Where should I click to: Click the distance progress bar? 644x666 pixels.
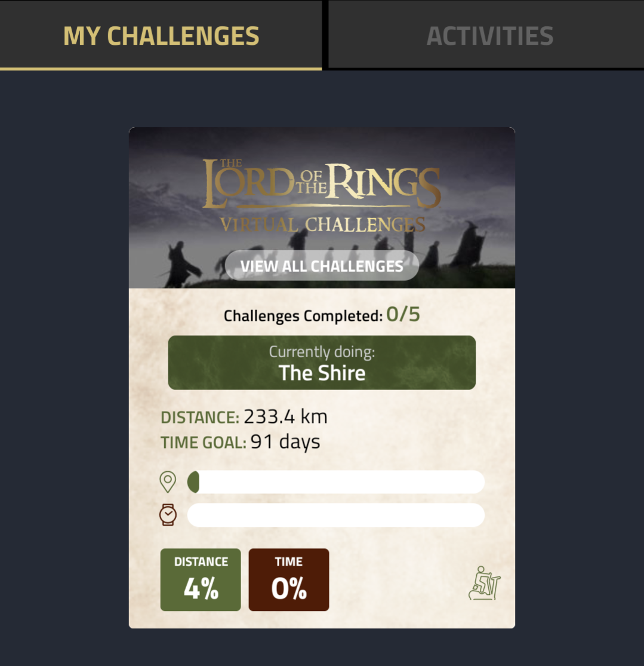point(336,482)
